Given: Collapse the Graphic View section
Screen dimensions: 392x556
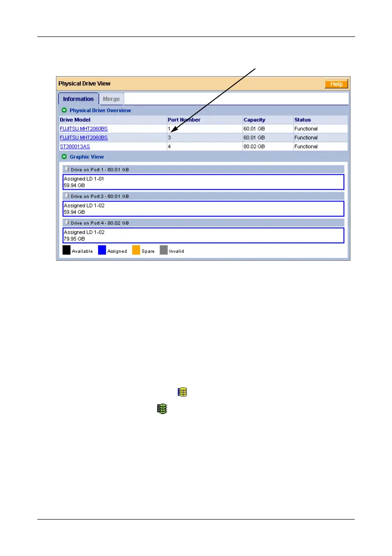Looking at the screenshot, I should coord(64,157).
